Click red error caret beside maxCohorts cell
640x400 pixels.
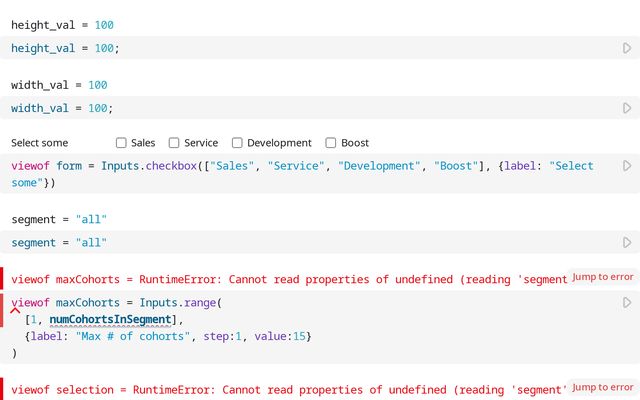coord(15,311)
